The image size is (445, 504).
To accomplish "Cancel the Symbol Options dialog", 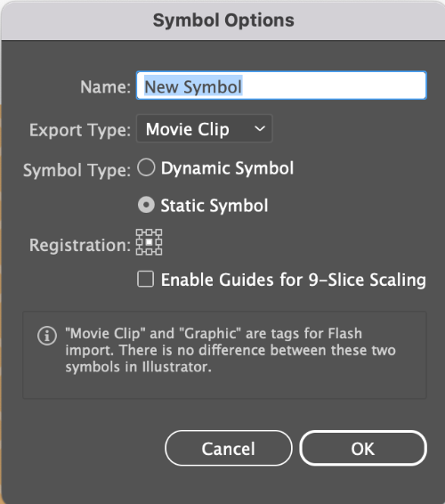I will pyautogui.click(x=229, y=448).
